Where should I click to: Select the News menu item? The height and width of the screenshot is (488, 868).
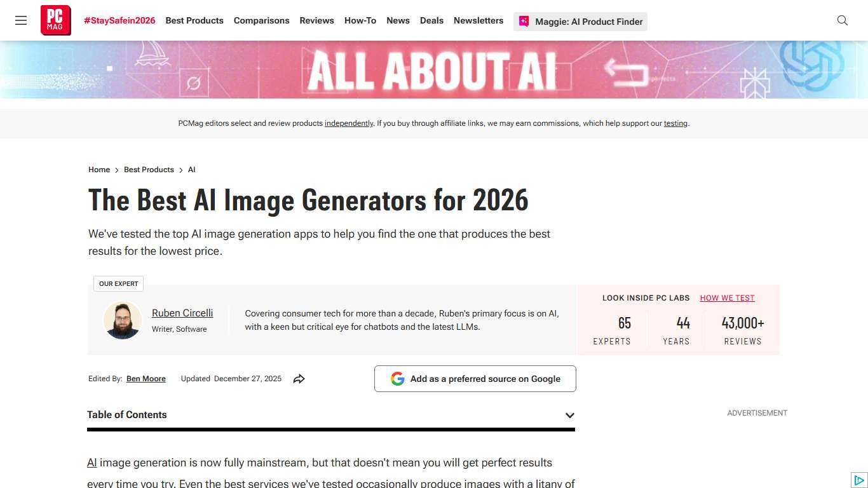[398, 20]
